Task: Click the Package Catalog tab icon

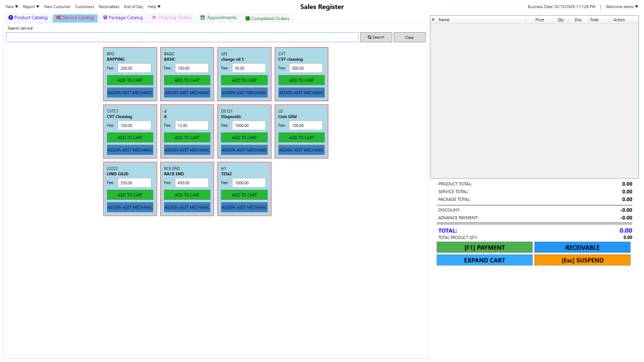Action: 105,18
